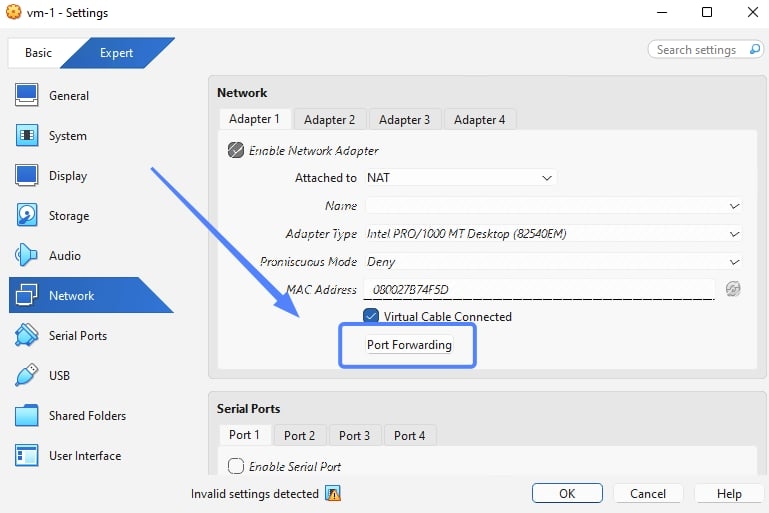Open the Audio speaker icon
This screenshot has height=513, width=769.
[x=26, y=255]
